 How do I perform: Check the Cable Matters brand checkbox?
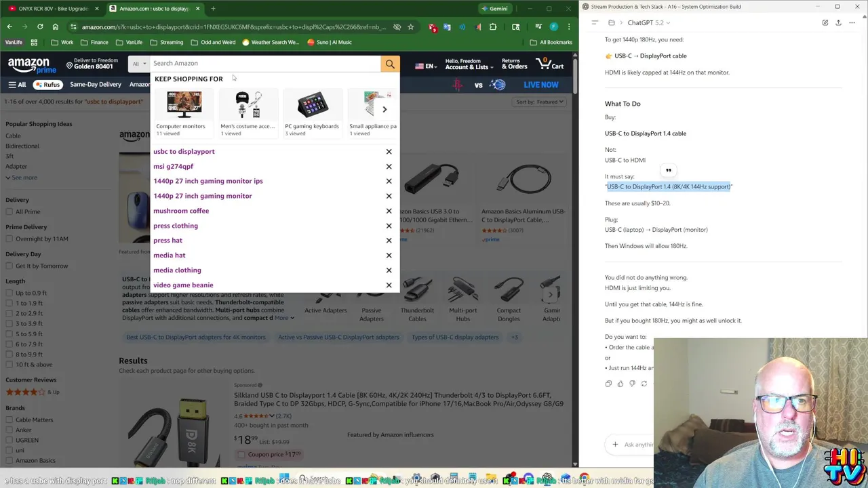9,420
